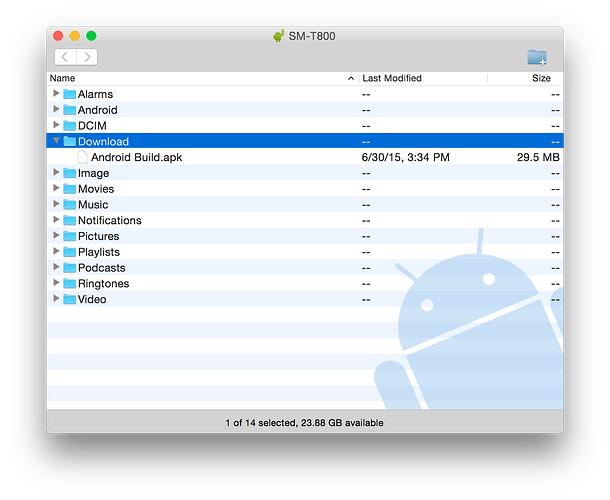The height and width of the screenshot is (500, 610).
Task: Select the Alarms folder name
Action: [x=95, y=94]
